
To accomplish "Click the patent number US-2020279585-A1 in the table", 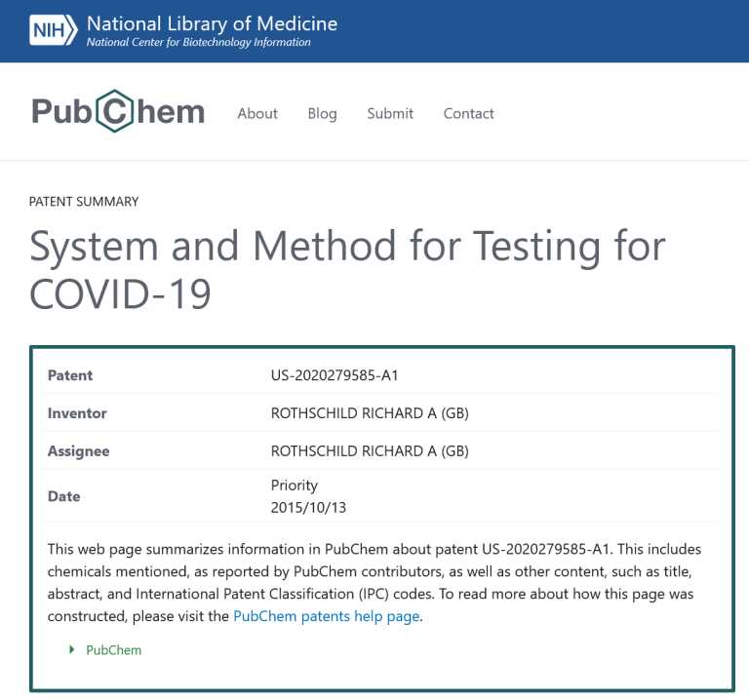I will pos(335,375).
